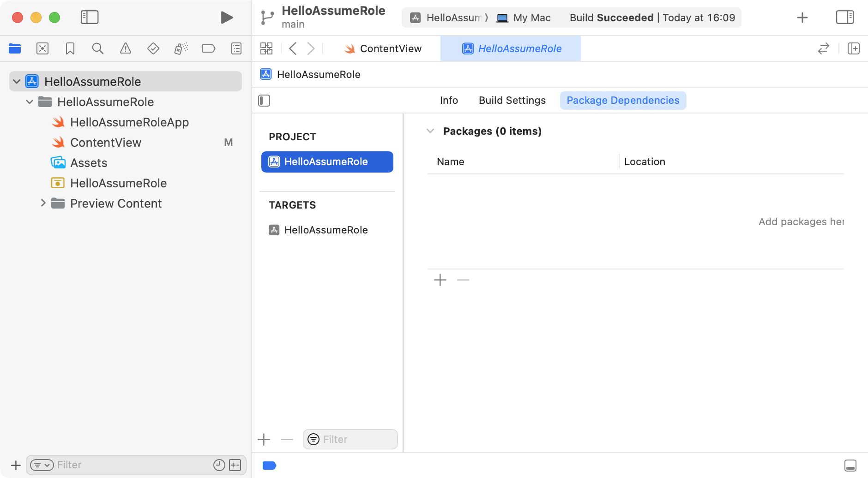Add a new target with plus
868x478 pixels.
(264, 440)
